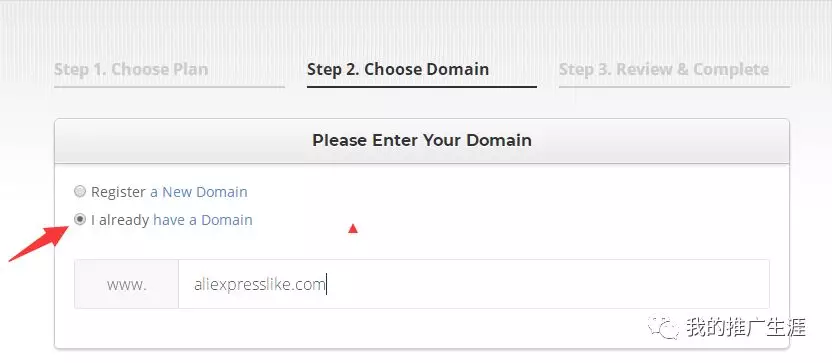This screenshot has width=832, height=363.
Task: Jump to Step 3. Review & Complete
Action: pyautogui.click(x=664, y=70)
